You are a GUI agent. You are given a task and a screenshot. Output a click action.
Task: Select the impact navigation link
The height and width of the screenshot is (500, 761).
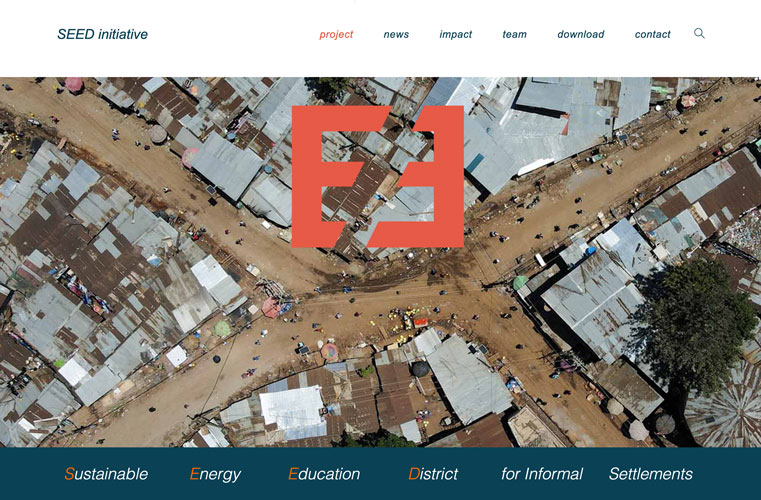[455, 34]
